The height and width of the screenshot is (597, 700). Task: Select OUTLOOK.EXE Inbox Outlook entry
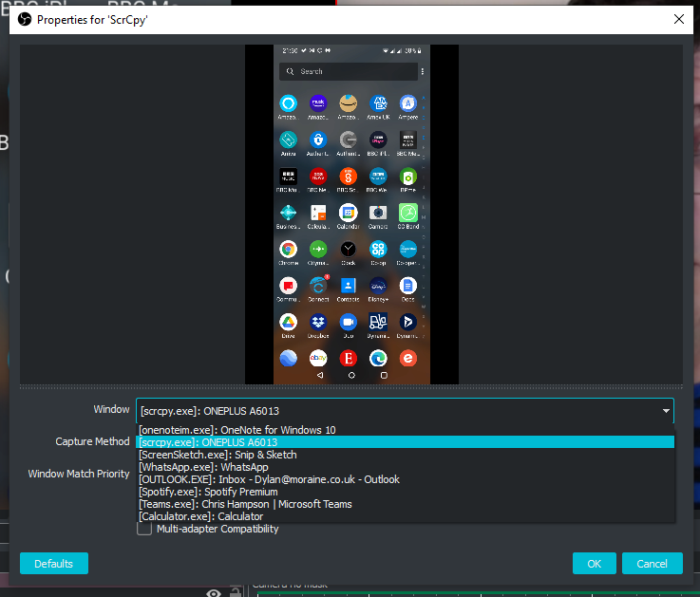coord(405,479)
